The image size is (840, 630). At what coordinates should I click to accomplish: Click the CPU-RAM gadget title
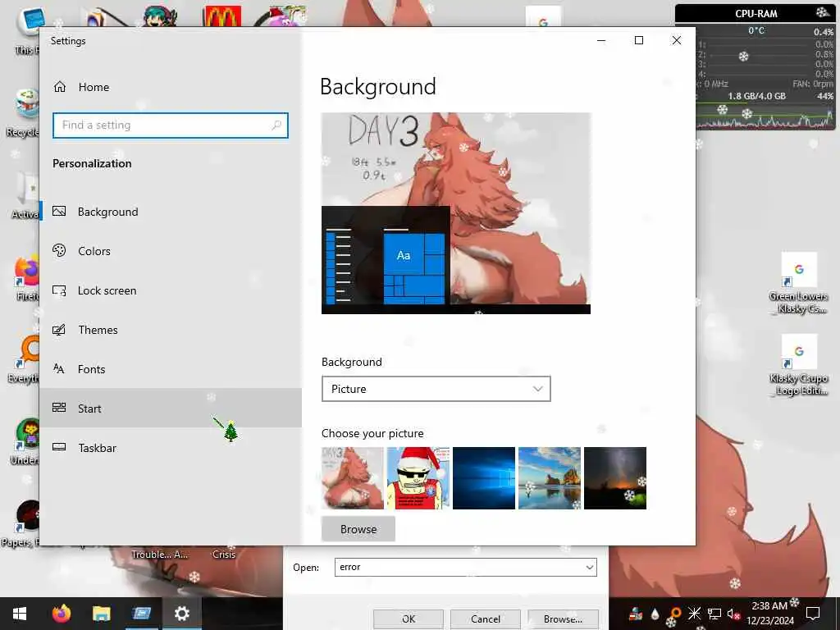tap(756, 13)
